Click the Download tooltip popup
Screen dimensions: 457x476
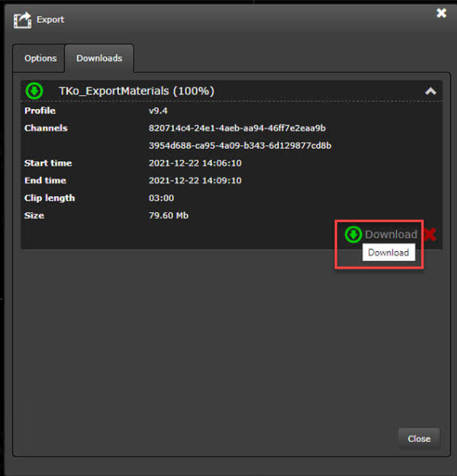(x=388, y=253)
